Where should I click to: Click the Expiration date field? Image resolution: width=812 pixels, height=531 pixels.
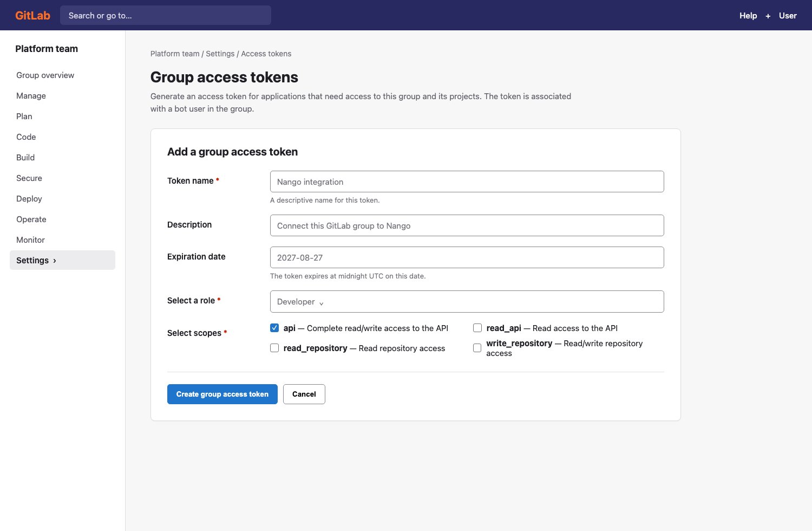467,257
